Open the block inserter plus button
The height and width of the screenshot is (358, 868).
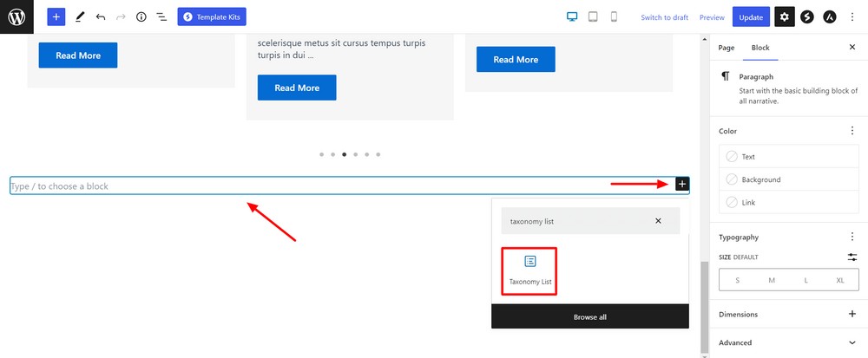(56, 16)
